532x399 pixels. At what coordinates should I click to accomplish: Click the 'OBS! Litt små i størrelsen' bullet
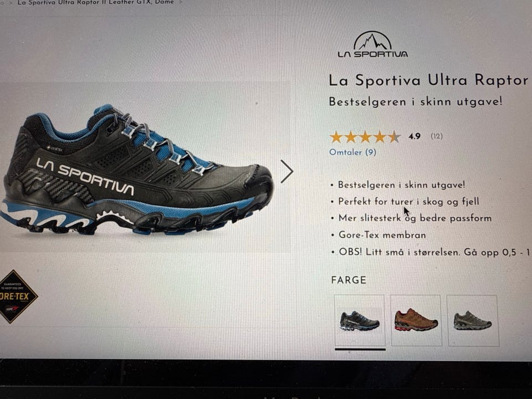coord(434,252)
